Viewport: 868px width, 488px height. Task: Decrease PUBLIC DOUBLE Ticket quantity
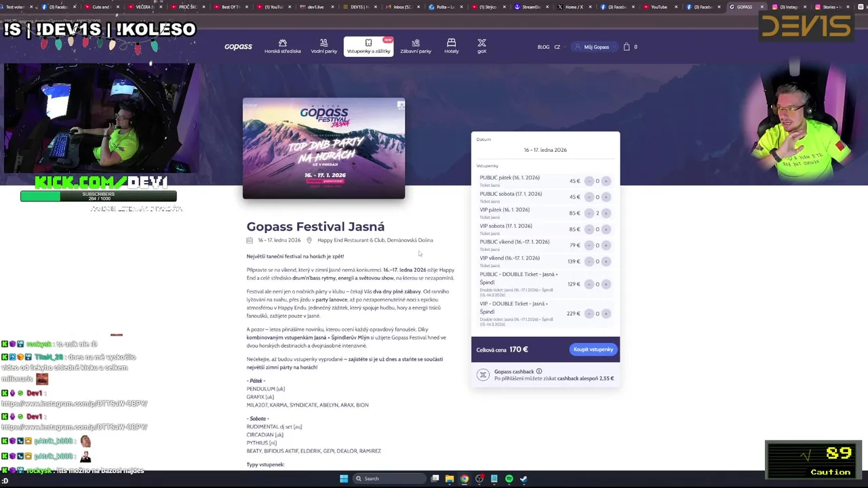coord(589,284)
